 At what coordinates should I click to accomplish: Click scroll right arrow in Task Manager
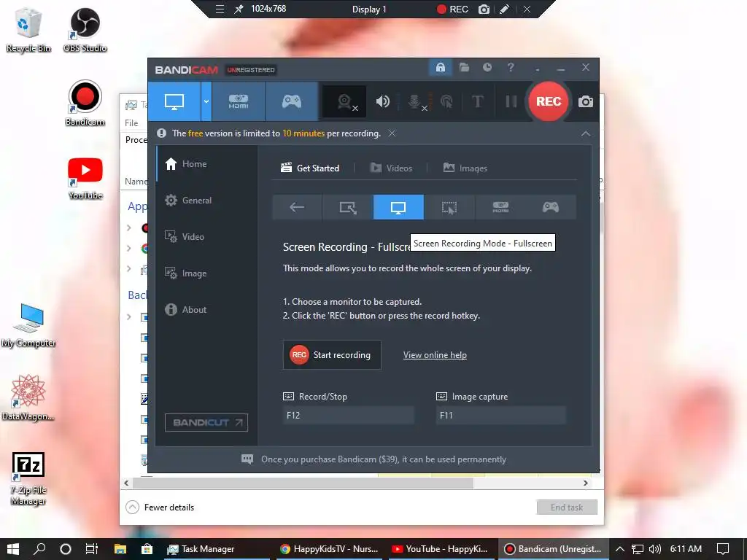click(x=586, y=483)
